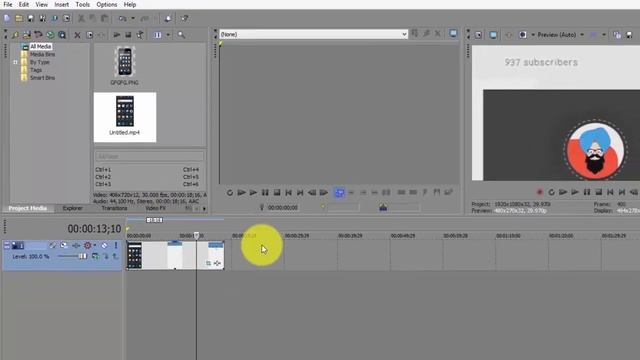Create a new project from the toolbar
This screenshot has width=640, height=360.
click(7, 18)
